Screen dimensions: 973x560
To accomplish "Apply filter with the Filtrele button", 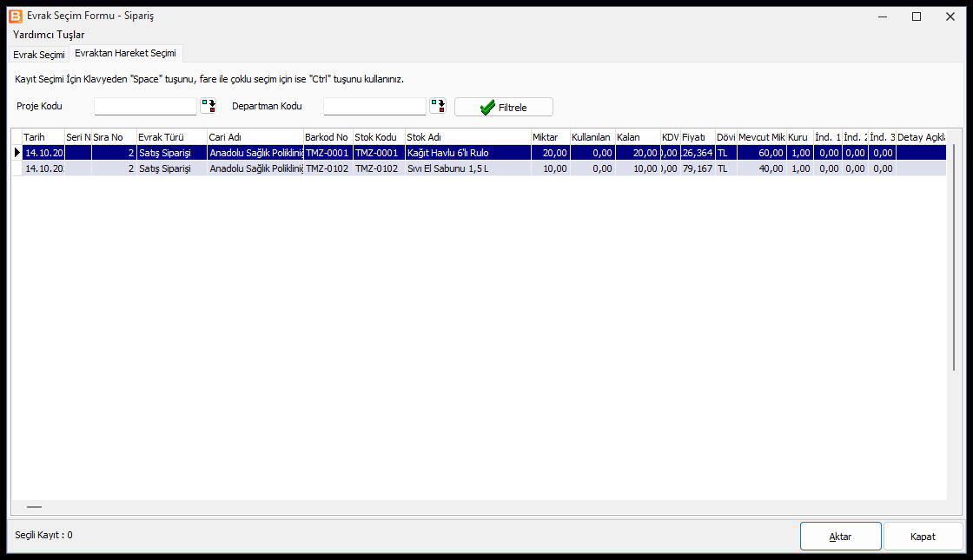I will (x=504, y=108).
